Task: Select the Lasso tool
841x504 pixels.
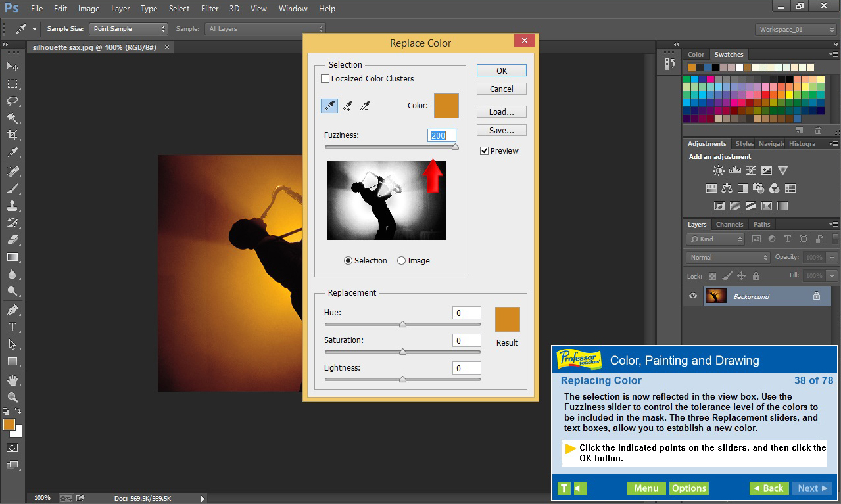Action: tap(12, 101)
